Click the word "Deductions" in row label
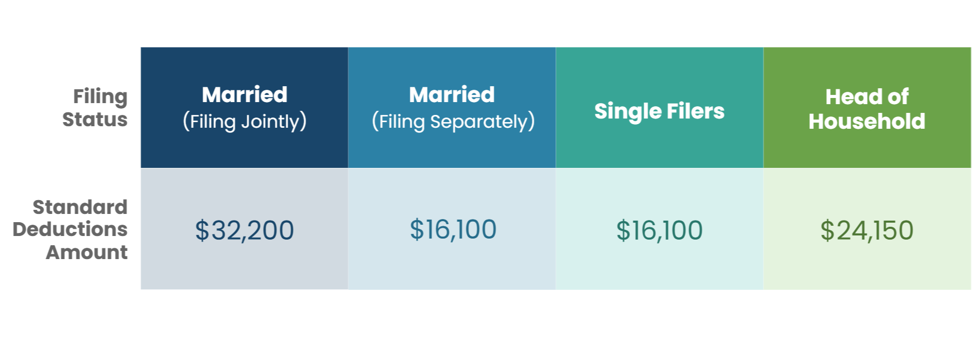This screenshot has width=980, height=354. pyautogui.click(x=70, y=229)
